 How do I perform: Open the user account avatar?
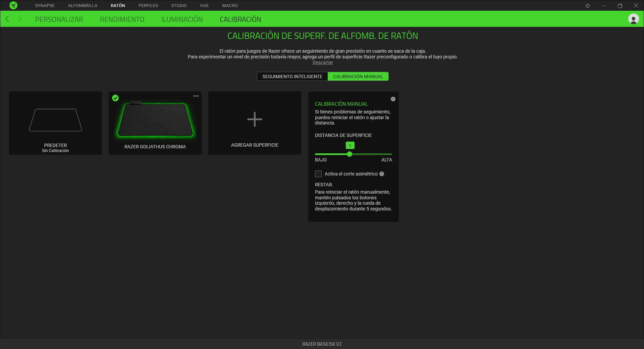tap(633, 19)
